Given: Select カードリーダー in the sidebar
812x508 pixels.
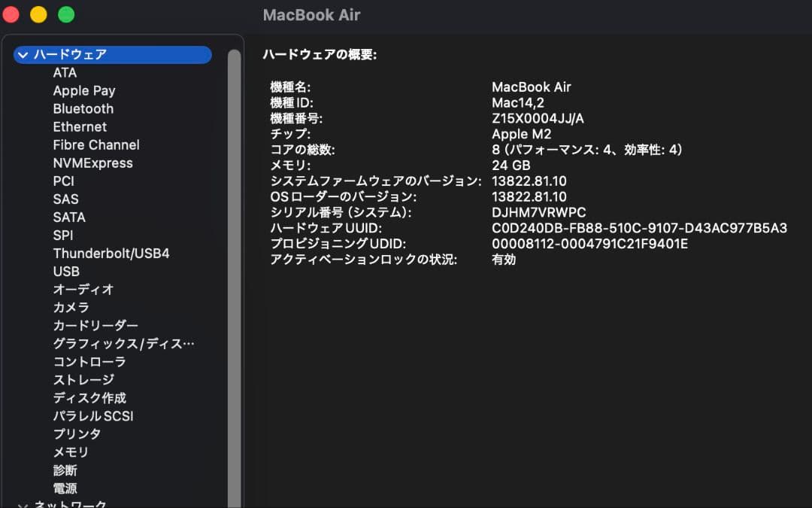Looking at the screenshot, I should click(x=95, y=326).
